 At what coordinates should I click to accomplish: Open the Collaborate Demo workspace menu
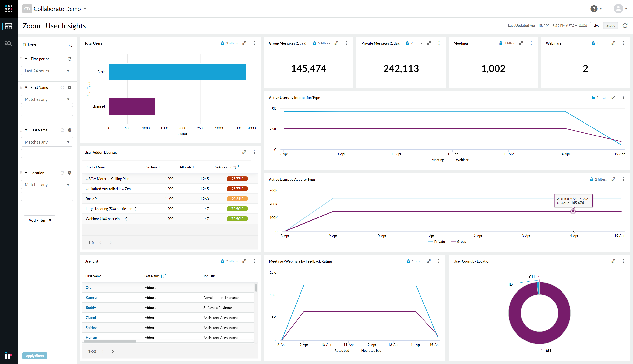[85, 9]
